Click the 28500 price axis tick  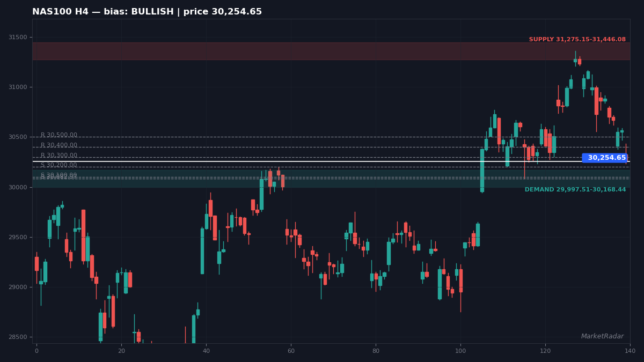(18, 337)
